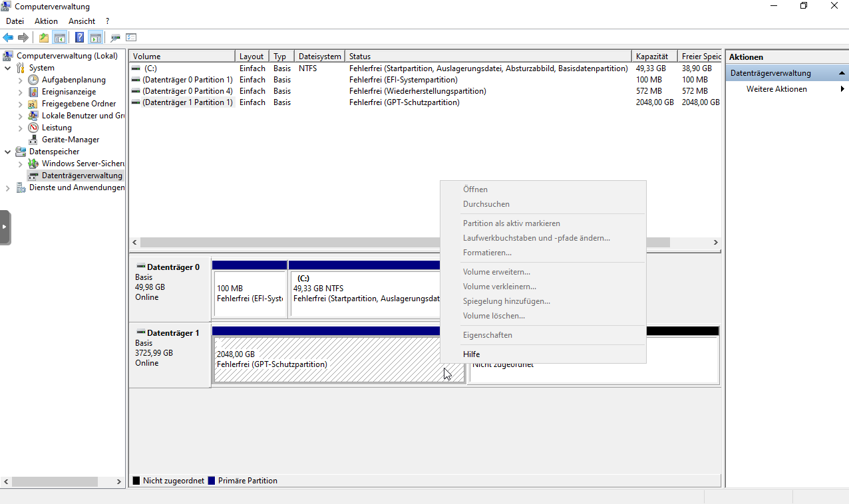Image resolution: width=849 pixels, height=504 pixels.
Task: Expand the Ereignisanzeige node
Action: 20,92
